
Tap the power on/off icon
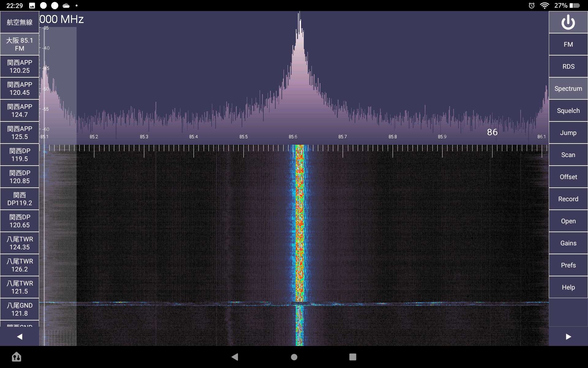click(x=568, y=22)
